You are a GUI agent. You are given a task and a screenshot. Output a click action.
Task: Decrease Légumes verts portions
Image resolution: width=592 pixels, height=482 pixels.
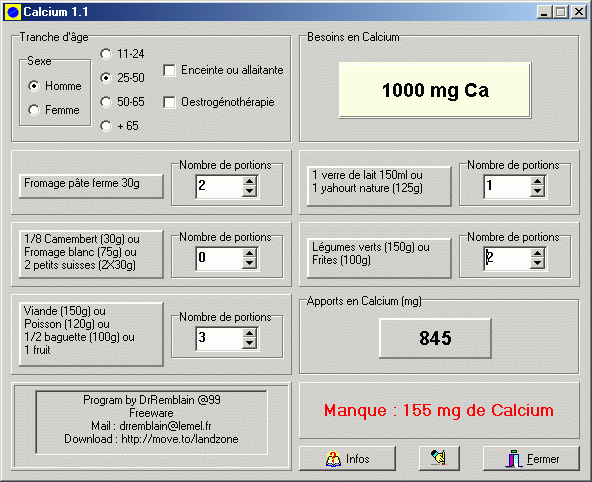537,263
